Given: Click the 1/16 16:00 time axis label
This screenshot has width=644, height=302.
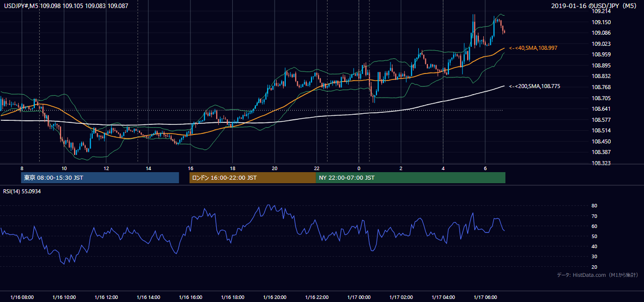Looking at the screenshot, I should (x=190, y=297).
